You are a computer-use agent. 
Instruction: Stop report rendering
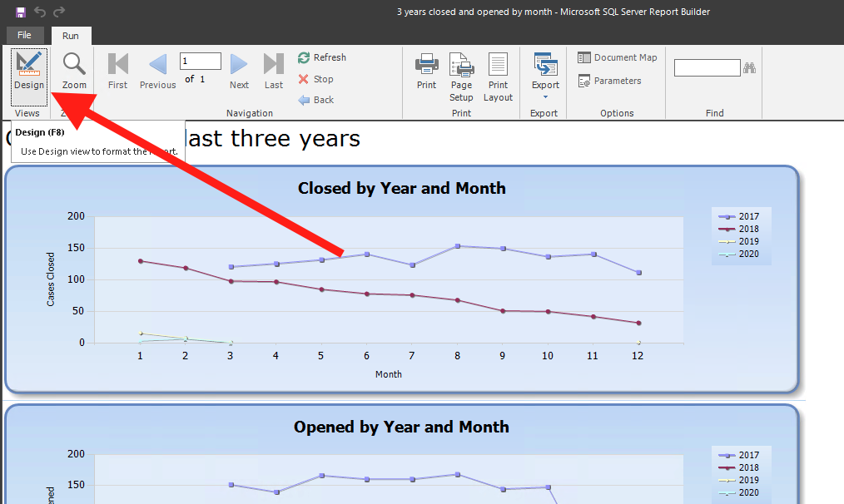click(x=316, y=79)
